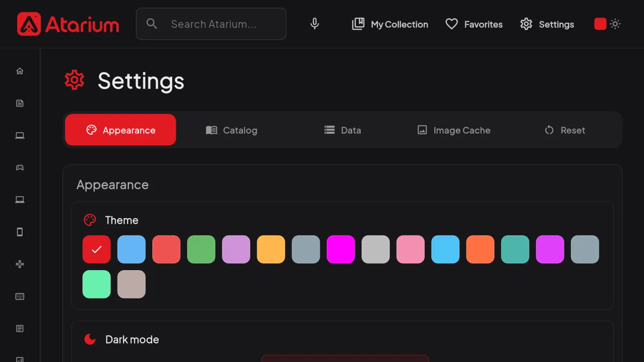Click the palette icon next to Theme
Viewport: 644px width, 362px height.
(x=90, y=220)
